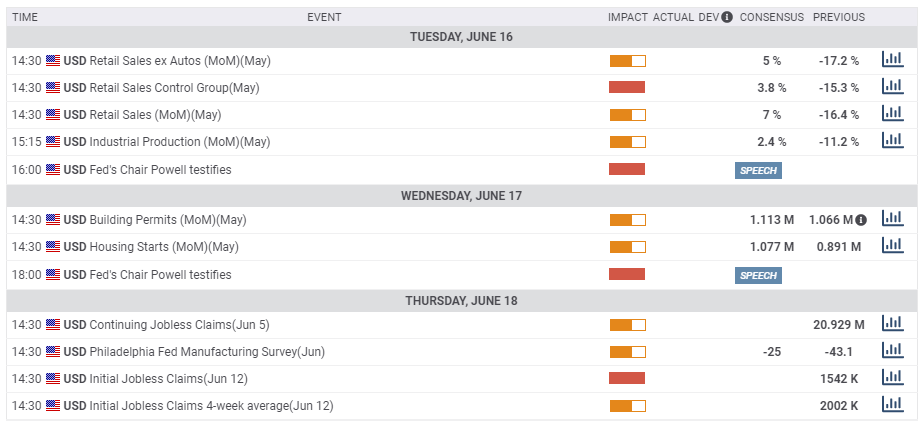This screenshot has height=421, width=923.
Task: Open chart icon for Initial Jobless Claims 4-week average
Action: [x=892, y=405]
